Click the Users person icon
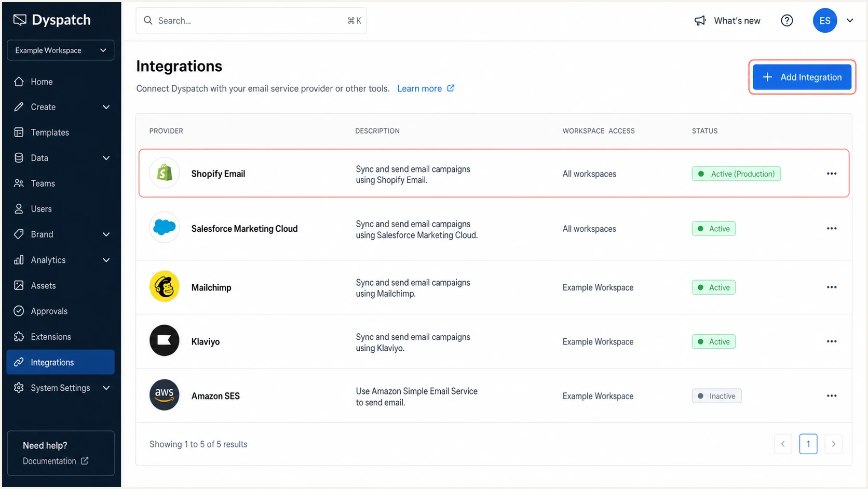 click(x=19, y=209)
